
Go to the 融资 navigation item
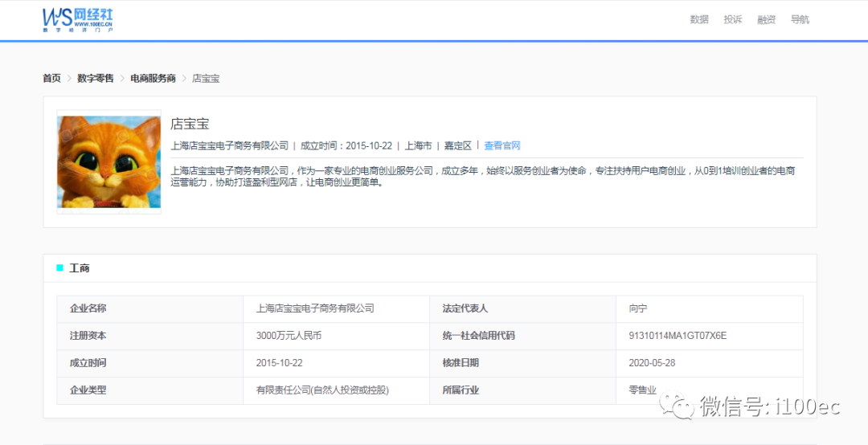click(x=766, y=19)
